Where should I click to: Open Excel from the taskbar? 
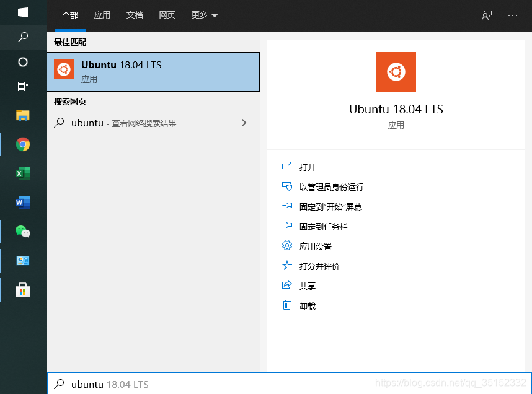tap(23, 173)
